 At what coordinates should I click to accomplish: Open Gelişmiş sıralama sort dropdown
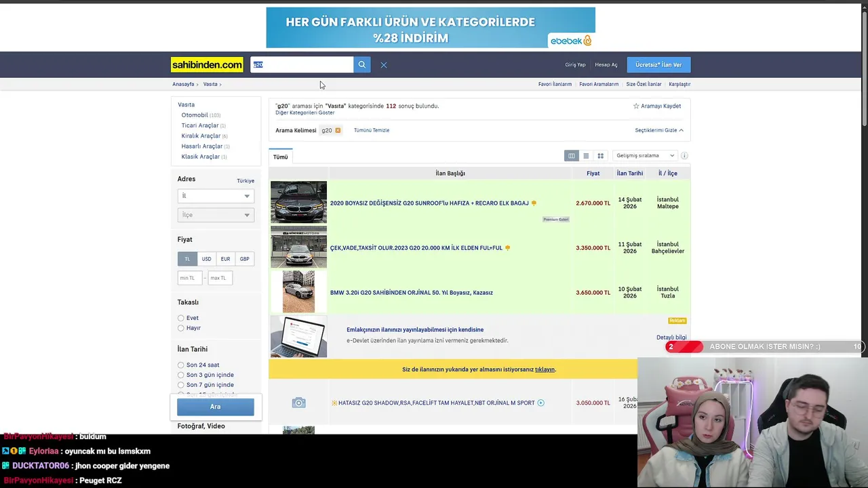click(644, 156)
